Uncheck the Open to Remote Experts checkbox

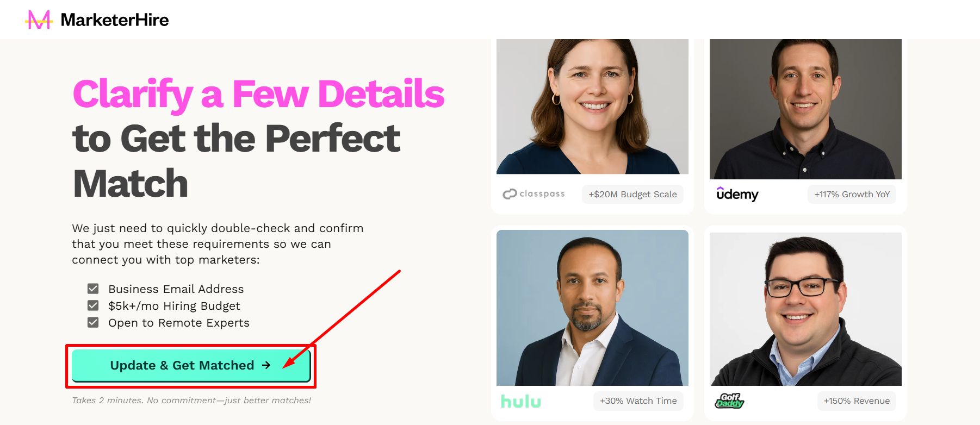94,322
